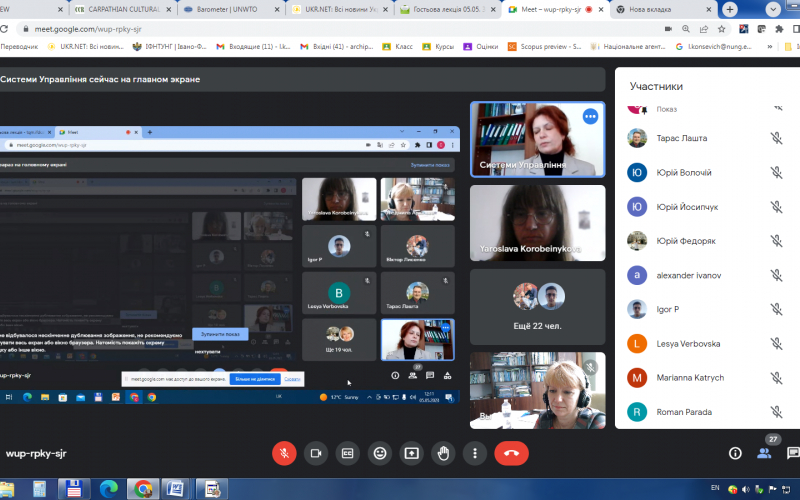Screen dimensions: 800x500
Task: Click the Yaroslava Korobeinykova video tile
Action: click(537, 223)
